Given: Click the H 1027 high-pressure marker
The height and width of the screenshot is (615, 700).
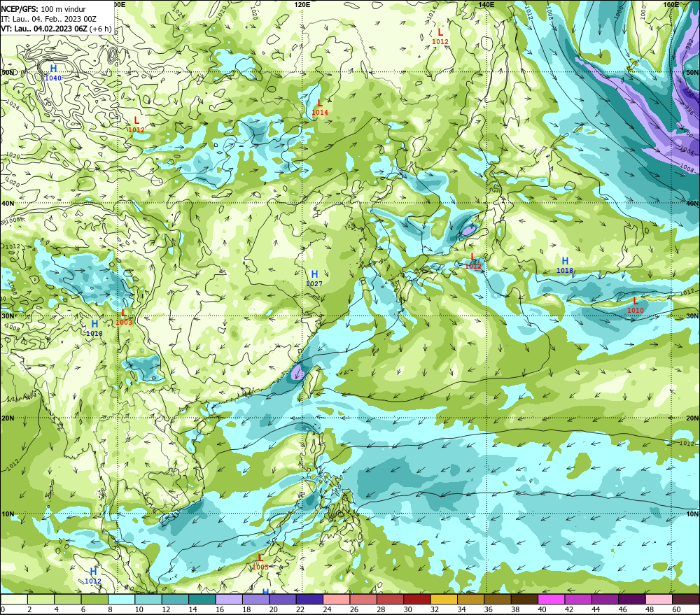Looking at the screenshot, I should tap(314, 278).
